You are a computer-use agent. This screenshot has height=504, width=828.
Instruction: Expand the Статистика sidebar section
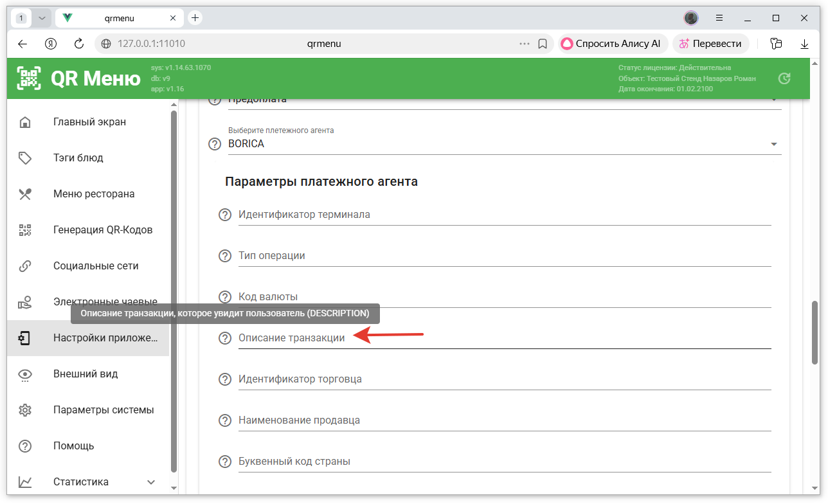click(x=151, y=482)
